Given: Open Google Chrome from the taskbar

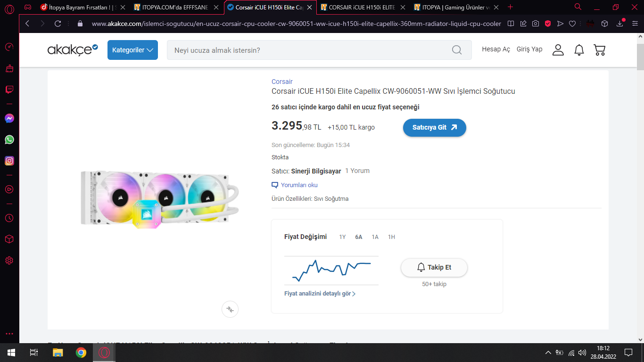Looking at the screenshot, I should [x=81, y=353].
